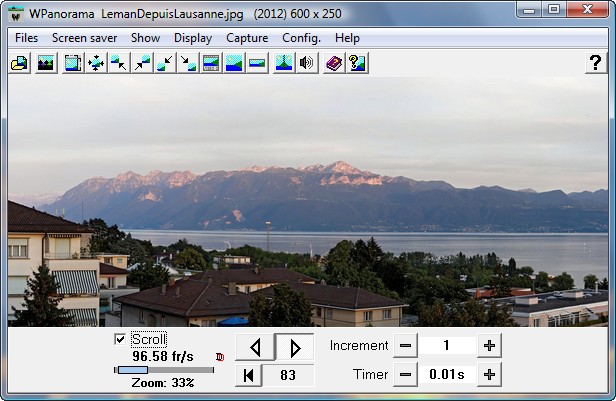The width and height of the screenshot is (616, 401).
Task: Open the purple help book icon
Action: (x=334, y=63)
